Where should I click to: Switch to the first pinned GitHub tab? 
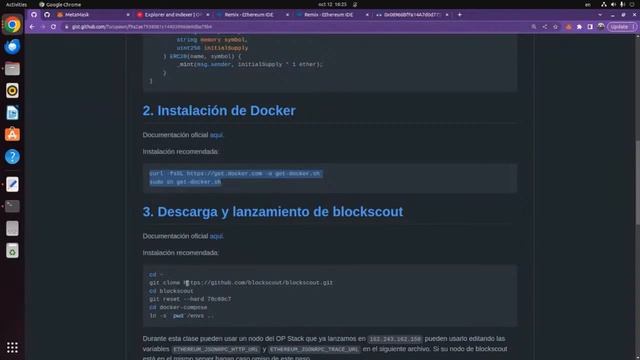click(x=34, y=15)
